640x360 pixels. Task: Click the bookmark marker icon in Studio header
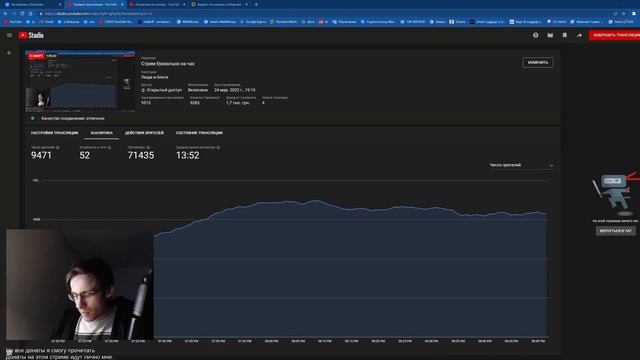(565, 35)
